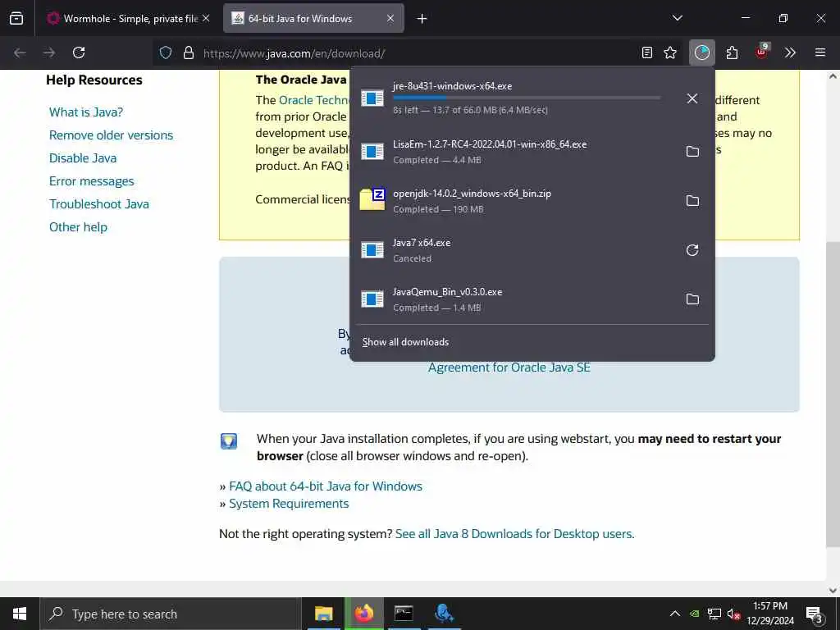Open the Disable Java link
Screen dimensions: 840x630
(x=83, y=158)
